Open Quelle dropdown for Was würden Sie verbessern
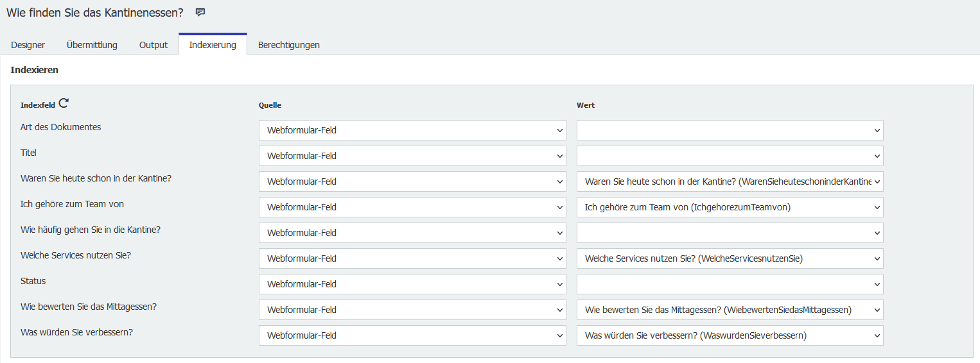 pyautogui.click(x=412, y=335)
